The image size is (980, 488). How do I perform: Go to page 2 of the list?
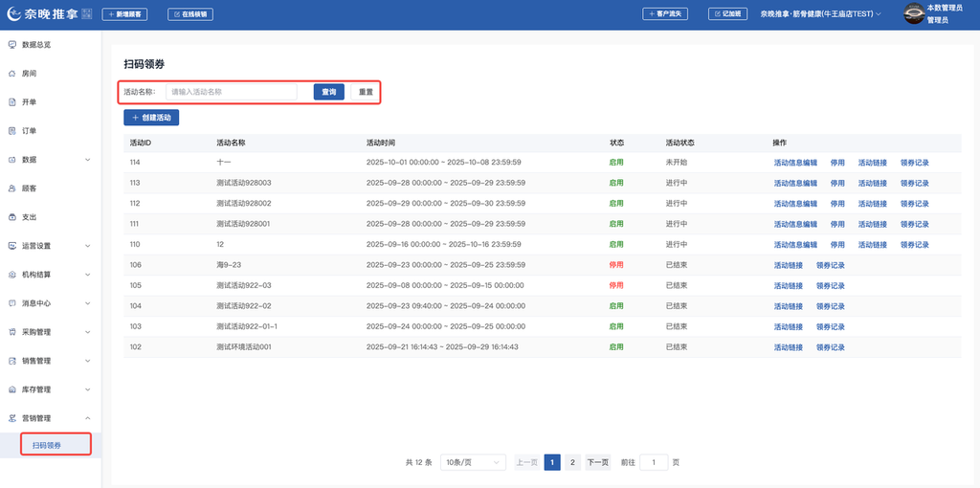(x=572, y=462)
